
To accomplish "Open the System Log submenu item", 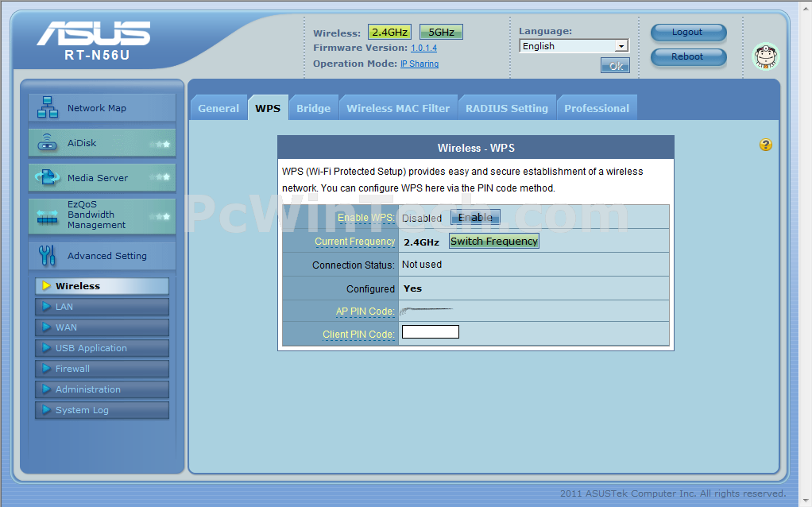I will point(102,410).
